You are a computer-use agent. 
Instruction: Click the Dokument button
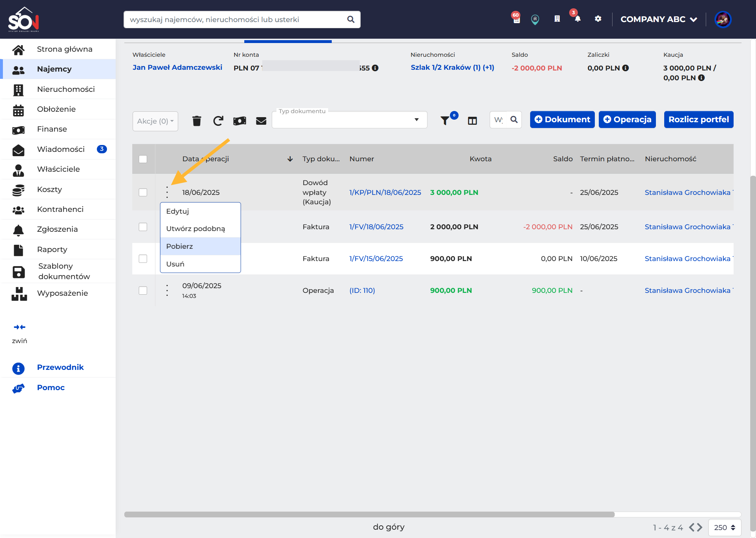[x=562, y=119]
